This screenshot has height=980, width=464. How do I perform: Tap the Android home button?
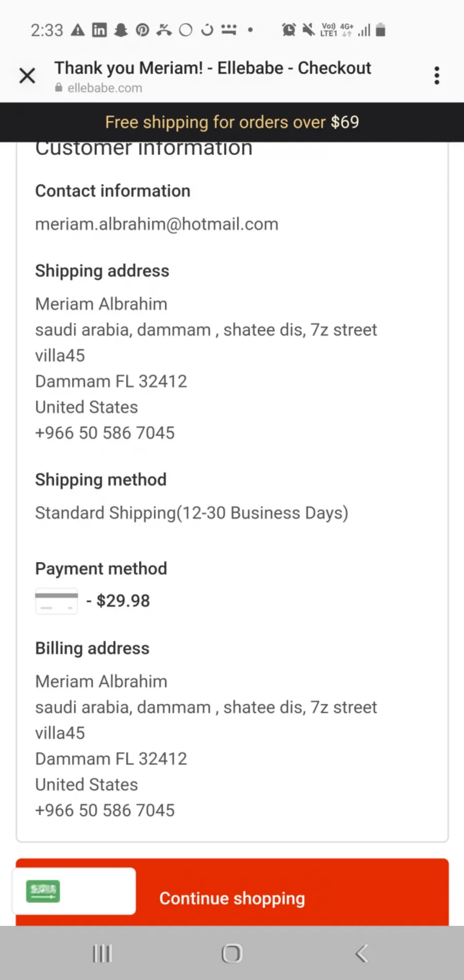[232, 954]
